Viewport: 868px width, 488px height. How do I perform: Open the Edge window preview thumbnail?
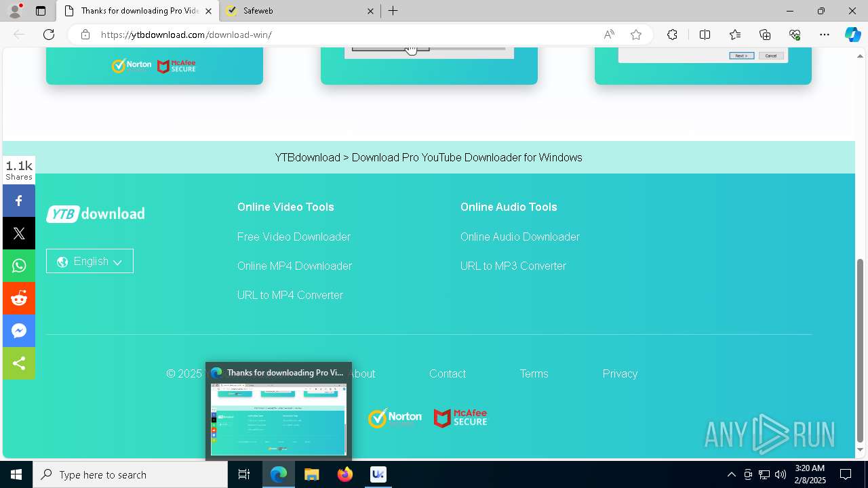[x=279, y=419]
